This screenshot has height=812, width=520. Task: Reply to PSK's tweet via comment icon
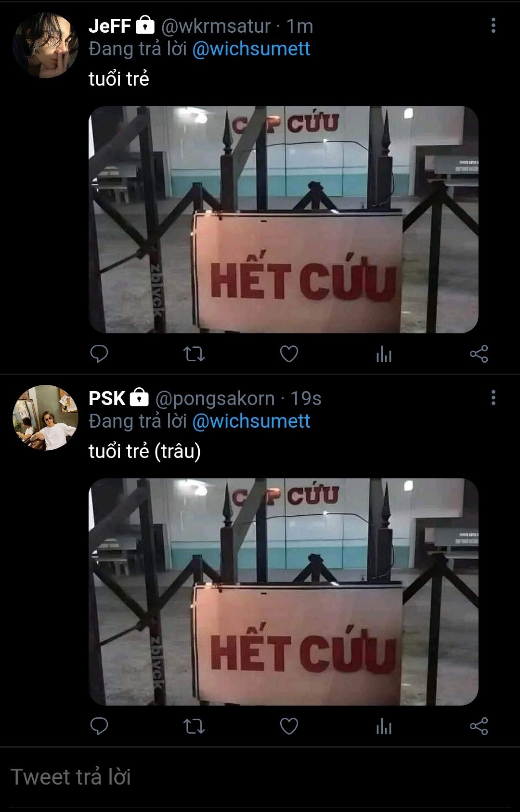[99, 726]
